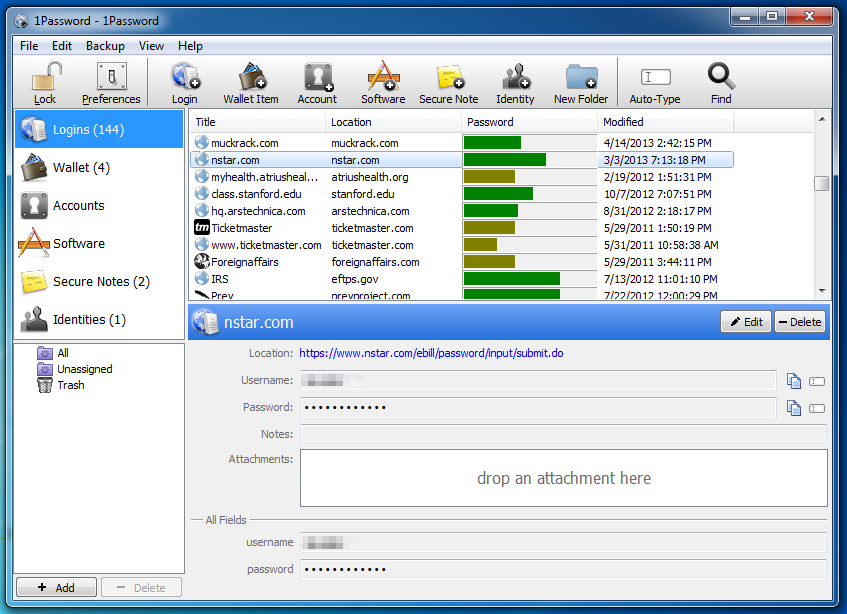
Task: Show Secure Notes (2) category
Action: point(99,281)
